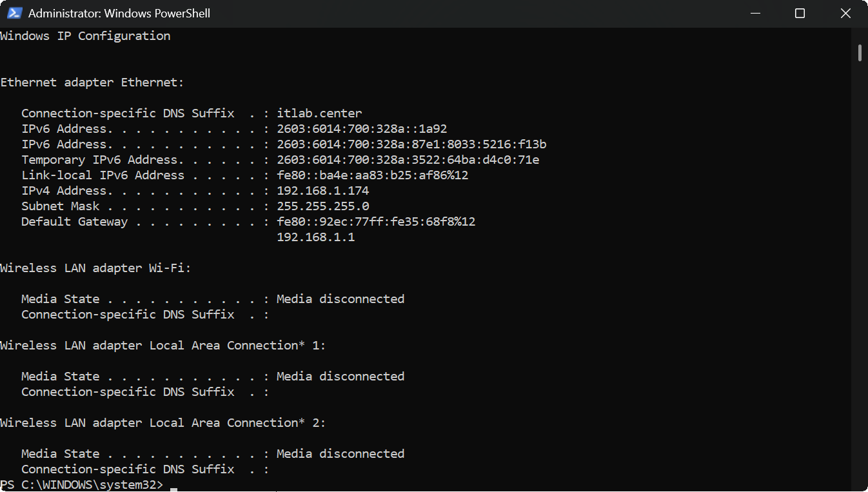
Task: Click 'Media disconnected' under the Wi-Fi adapter
Action: point(340,299)
